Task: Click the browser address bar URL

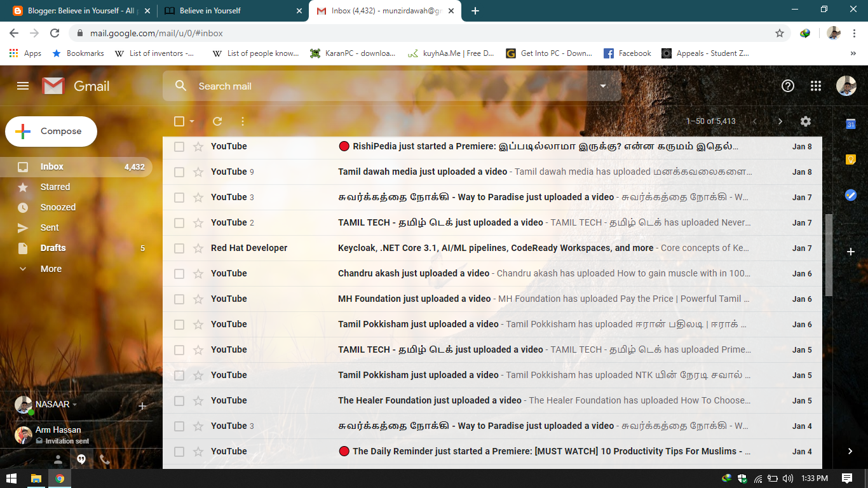Action: coord(156,33)
